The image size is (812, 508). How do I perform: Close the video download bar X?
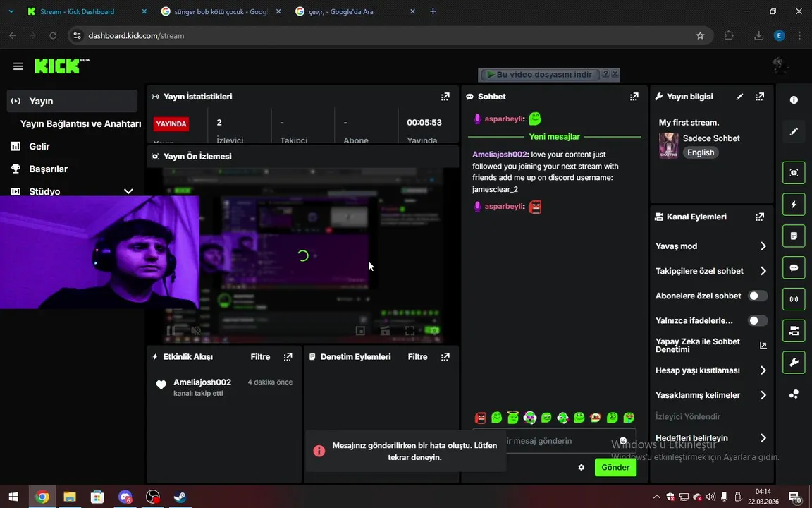click(x=615, y=74)
